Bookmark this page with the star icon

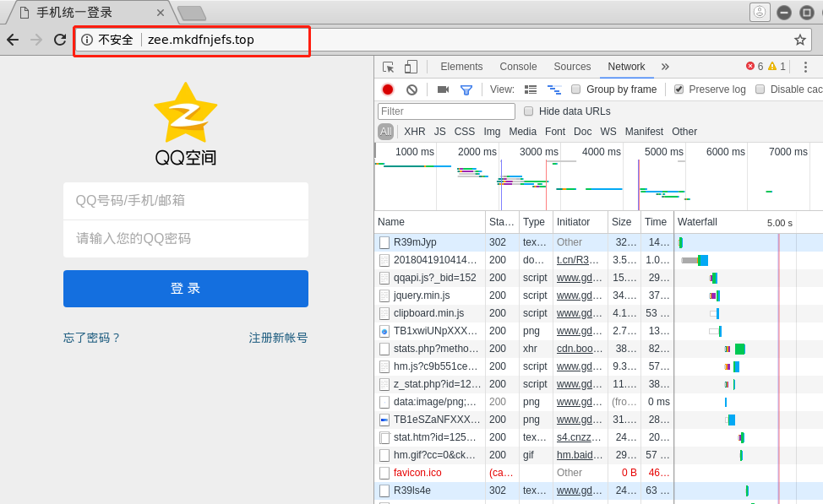(x=800, y=40)
